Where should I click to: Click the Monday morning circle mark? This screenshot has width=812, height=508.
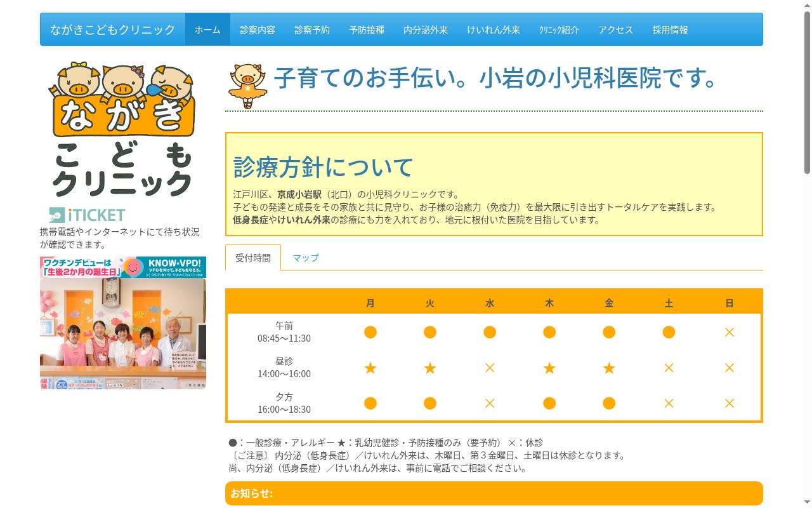(x=370, y=332)
